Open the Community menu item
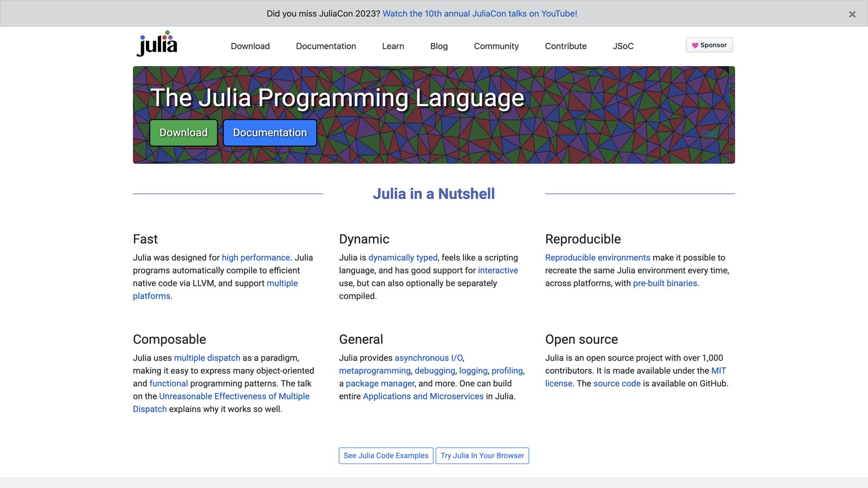The image size is (868, 488). [x=496, y=46]
